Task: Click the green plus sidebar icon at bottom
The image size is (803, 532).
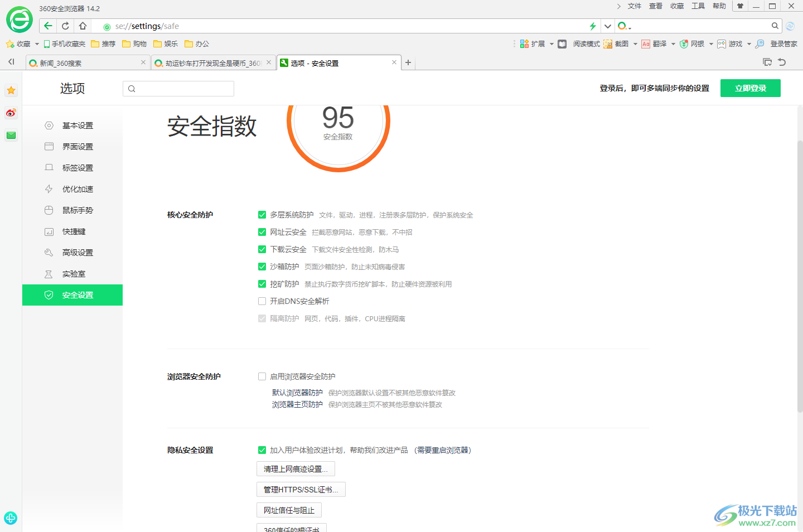Action: coord(11,518)
